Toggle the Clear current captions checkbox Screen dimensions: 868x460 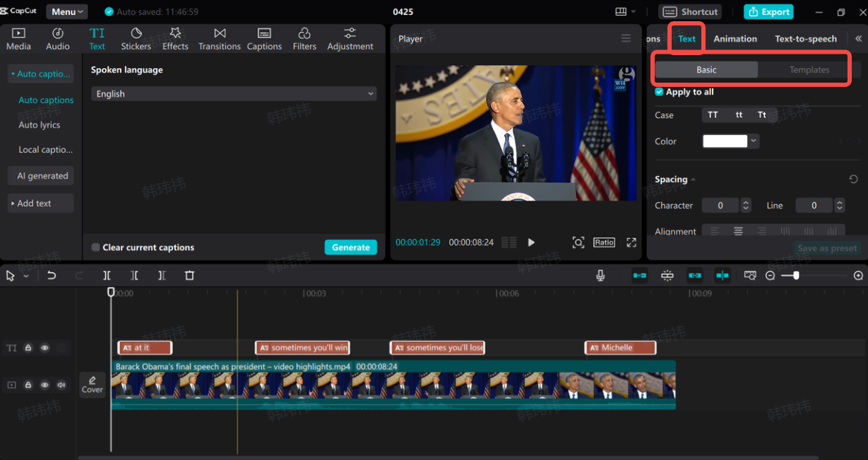coord(95,247)
